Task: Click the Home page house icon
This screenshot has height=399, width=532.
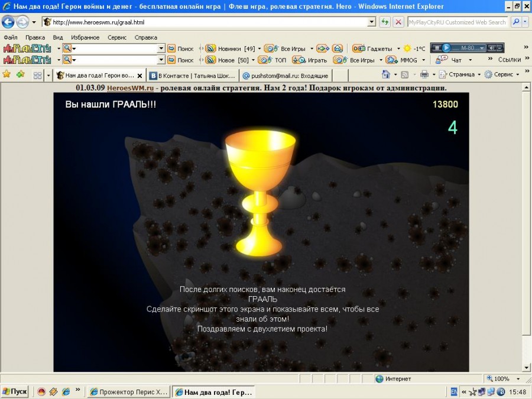Action: coord(386,74)
